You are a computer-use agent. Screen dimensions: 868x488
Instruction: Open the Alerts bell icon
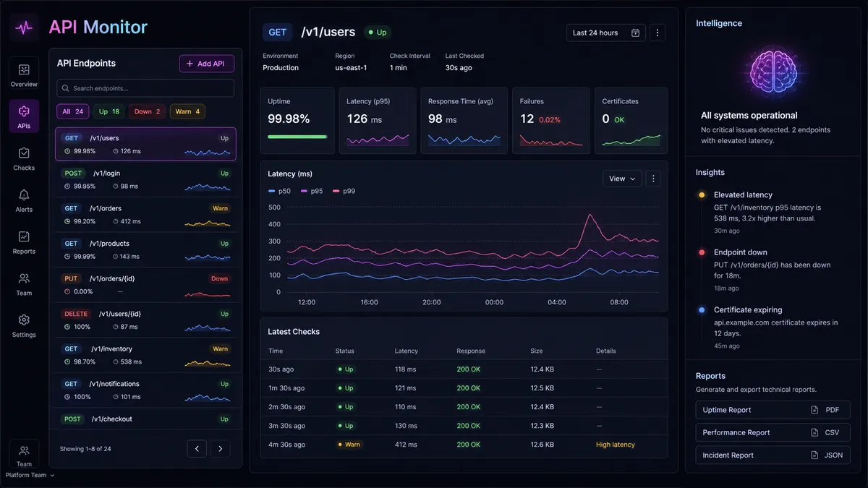24,195
